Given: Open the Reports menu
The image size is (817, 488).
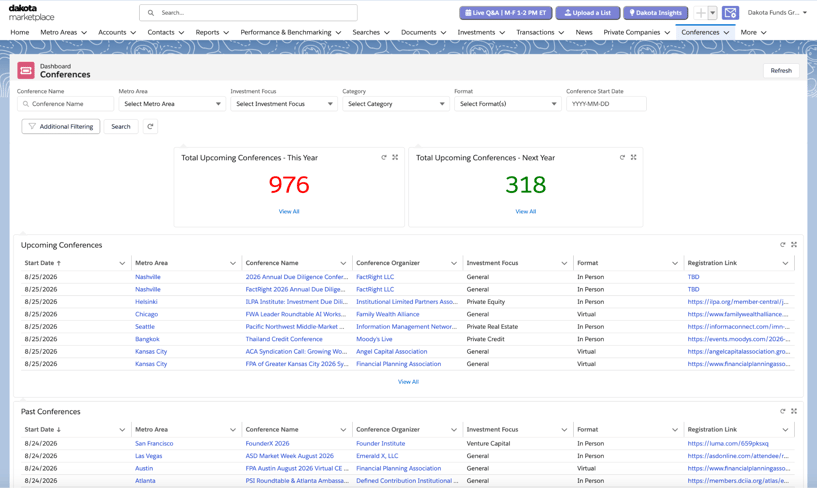Looking at the screenshot, I should (212, 32).
